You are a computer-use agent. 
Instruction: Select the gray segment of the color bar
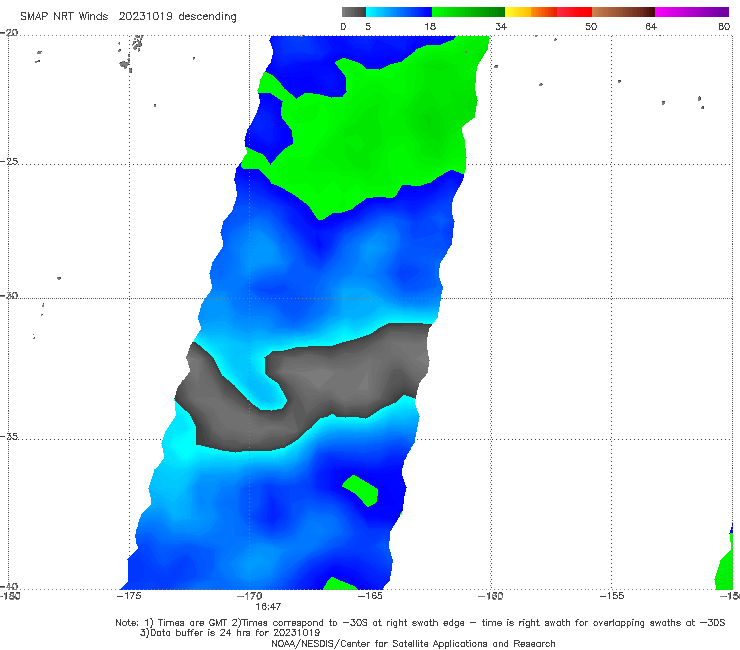354,12
